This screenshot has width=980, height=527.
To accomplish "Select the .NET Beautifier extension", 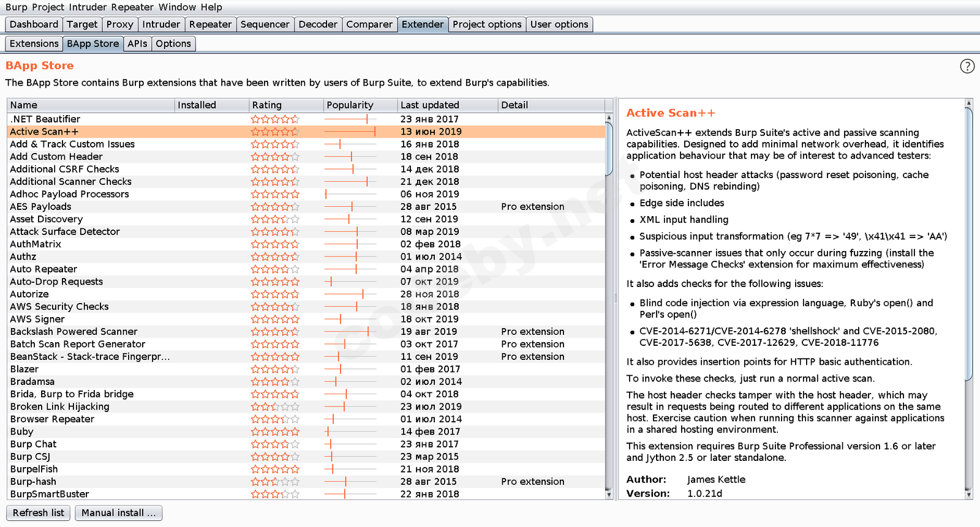I will tap(306, 119).
